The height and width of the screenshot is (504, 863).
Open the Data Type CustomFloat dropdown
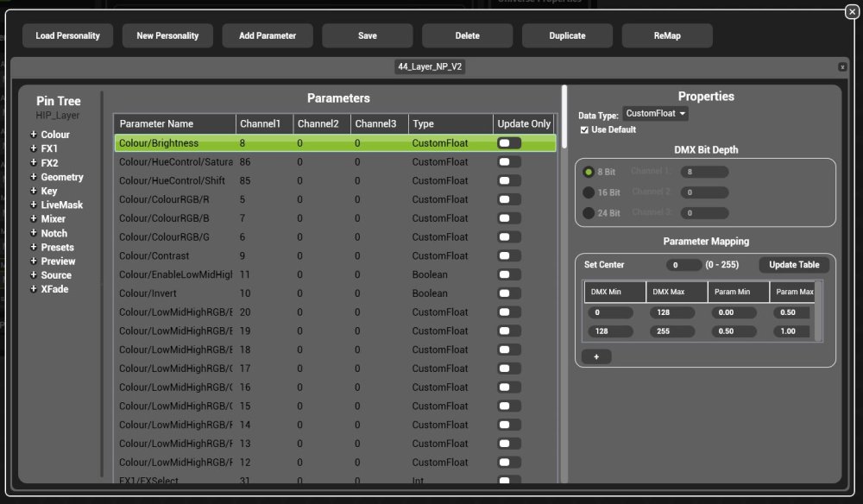pyautogui.click(x=655, y=113)
